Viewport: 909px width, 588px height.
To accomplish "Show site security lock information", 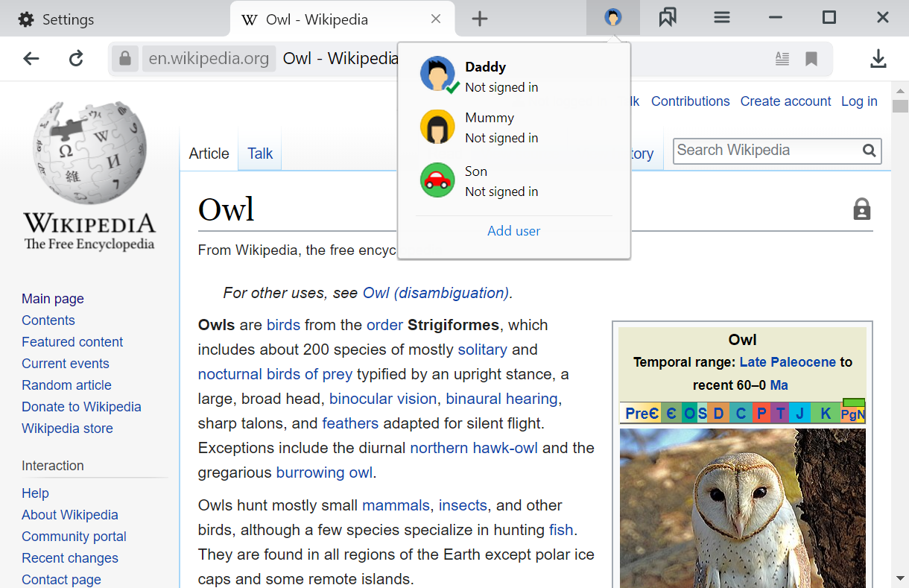I will 125,58.
